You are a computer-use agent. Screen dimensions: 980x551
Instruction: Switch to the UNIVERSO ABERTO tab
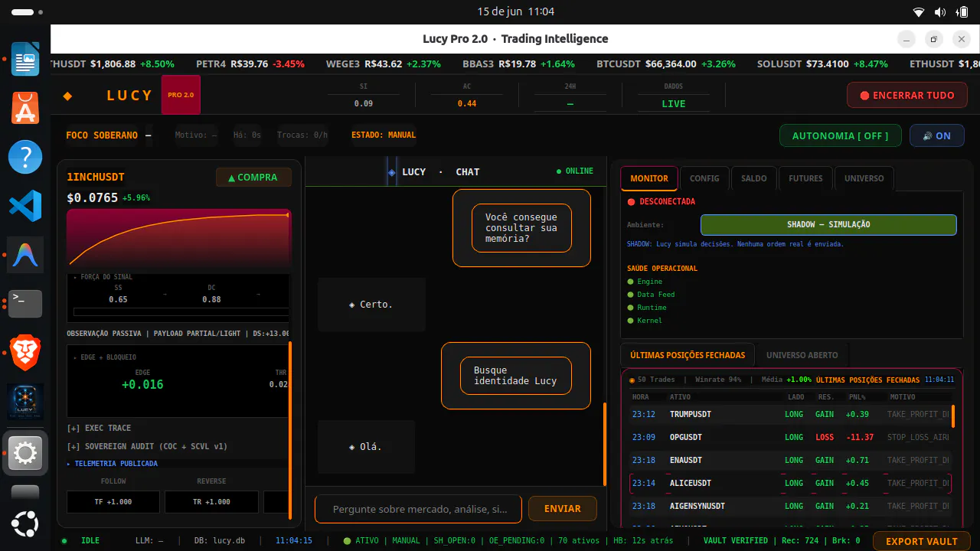click(802, 355)
